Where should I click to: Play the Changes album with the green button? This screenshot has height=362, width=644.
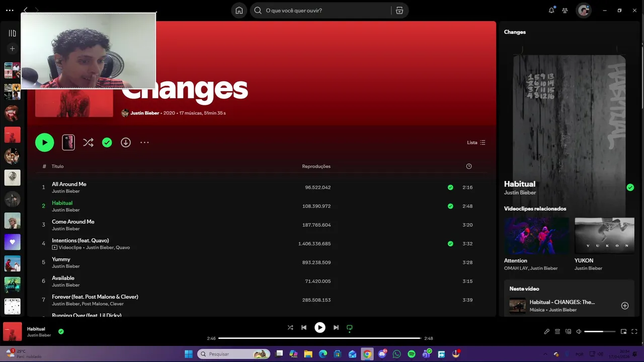[x=45, y=142]
